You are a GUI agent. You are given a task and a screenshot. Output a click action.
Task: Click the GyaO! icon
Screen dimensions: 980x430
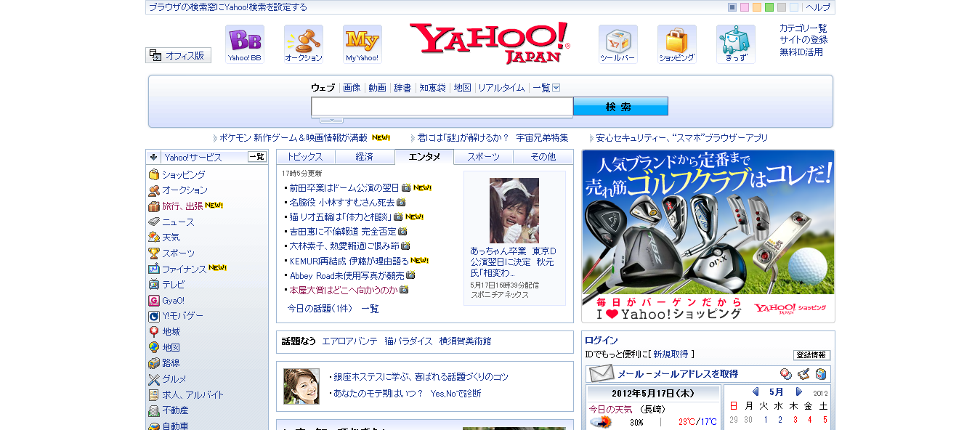point(154,301)
